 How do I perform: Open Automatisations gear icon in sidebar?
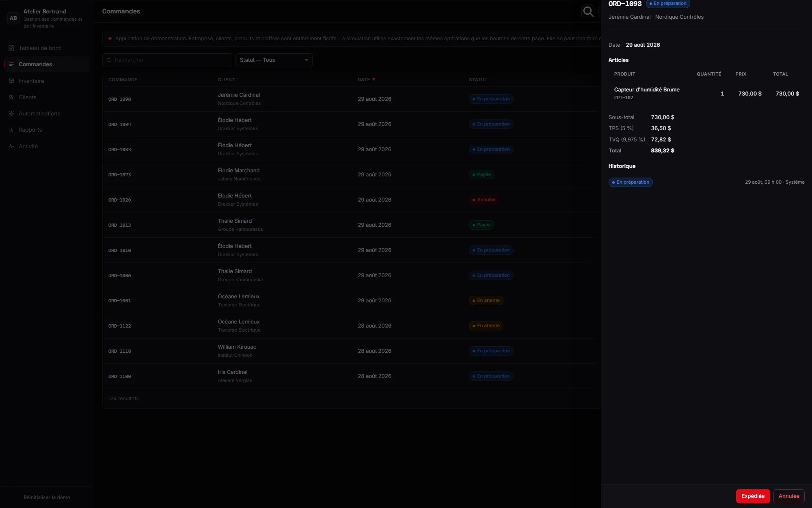point(11,113)
